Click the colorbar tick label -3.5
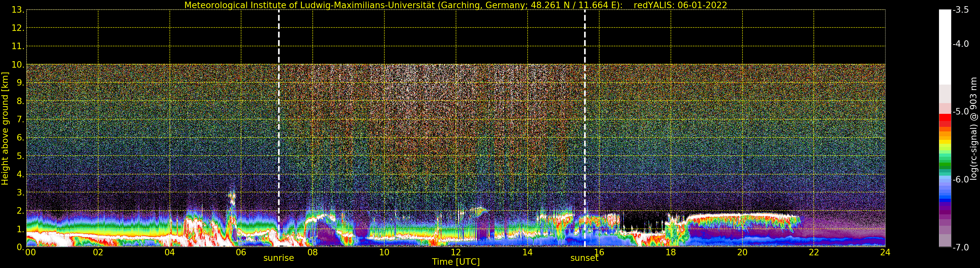The width and height of the screenshot is (980, 268). (x=961, y=10)
